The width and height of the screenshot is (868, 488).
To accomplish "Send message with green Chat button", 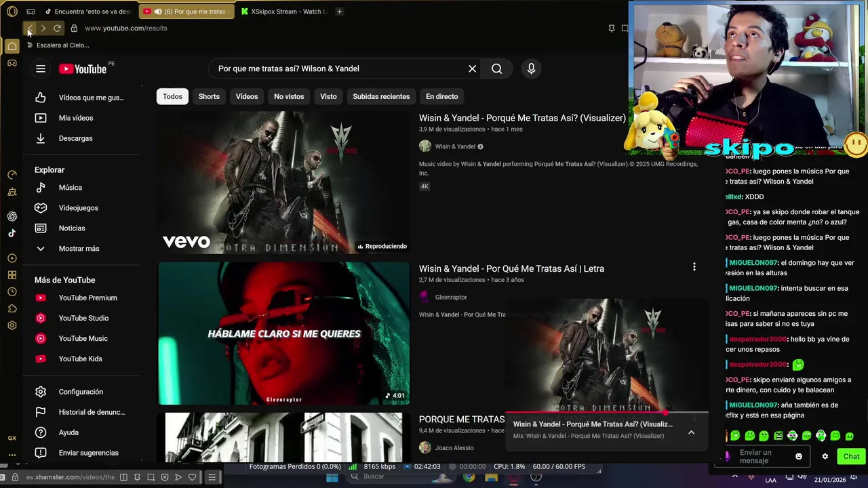I will coord(851,456).
